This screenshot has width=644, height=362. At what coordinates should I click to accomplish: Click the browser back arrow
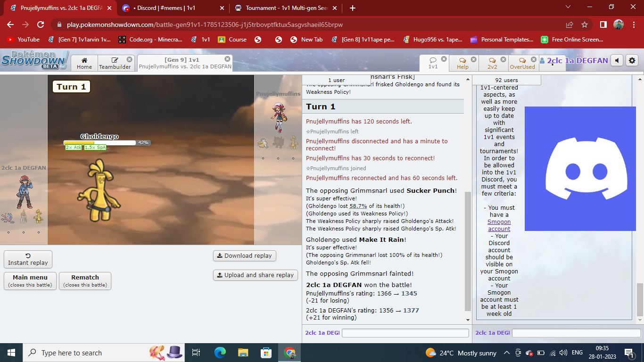[x=10, y=25]
